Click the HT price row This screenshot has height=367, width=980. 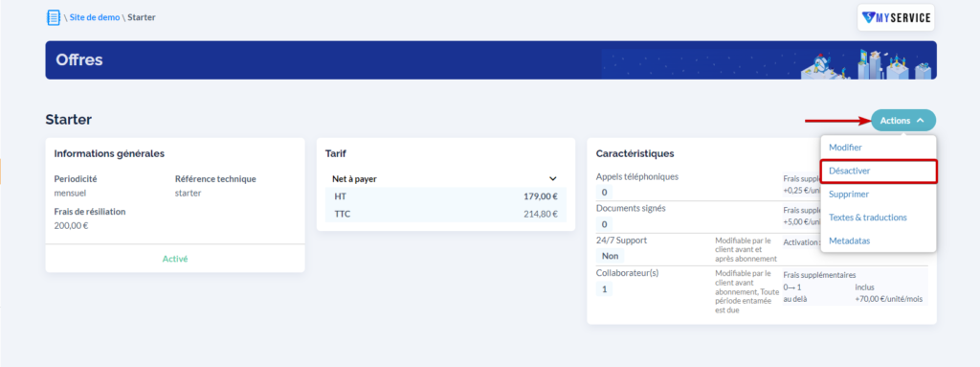(446, 196)
